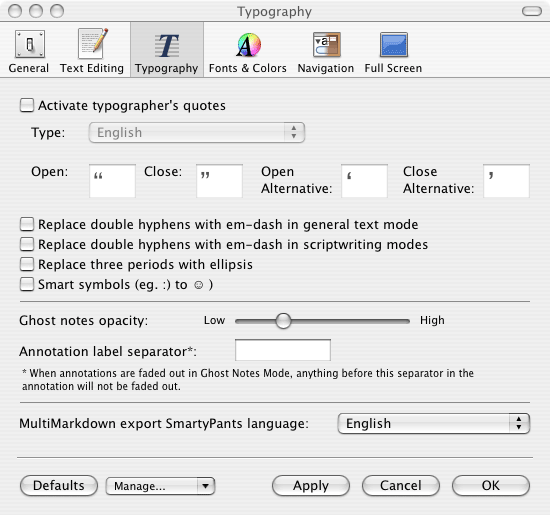Click the toolbar toggle pill in title bar
550x515 pixels.
[x=532, y=11]
